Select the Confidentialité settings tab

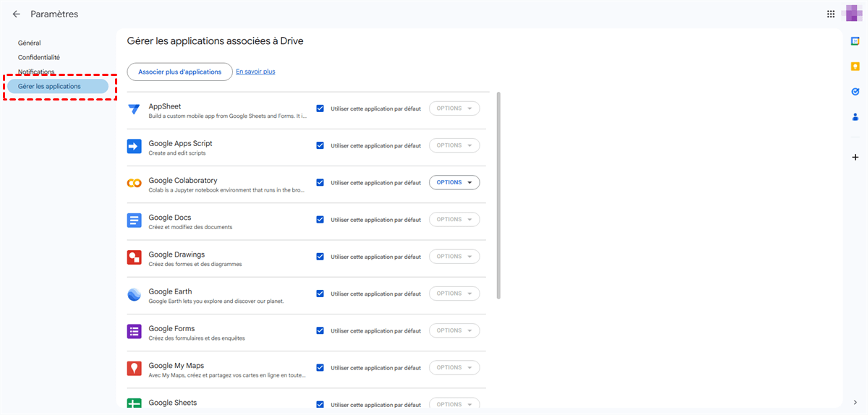(x=39, y=57)
